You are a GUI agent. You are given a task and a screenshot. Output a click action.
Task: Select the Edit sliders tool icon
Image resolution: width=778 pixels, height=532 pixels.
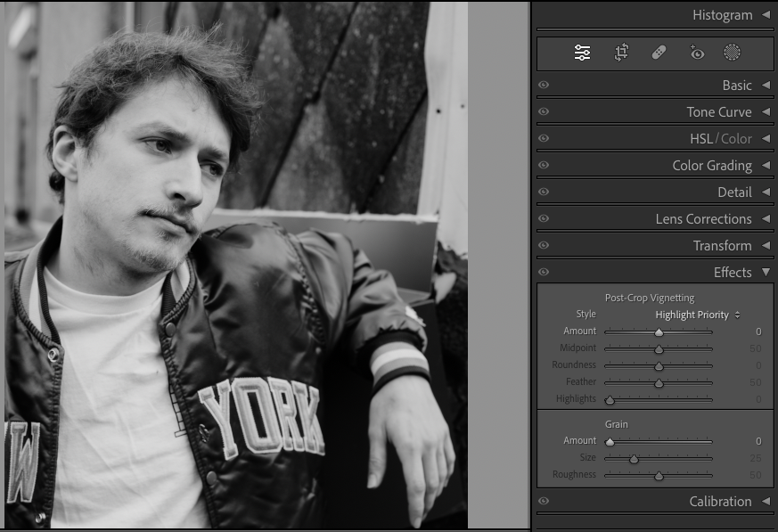(582, 53)
